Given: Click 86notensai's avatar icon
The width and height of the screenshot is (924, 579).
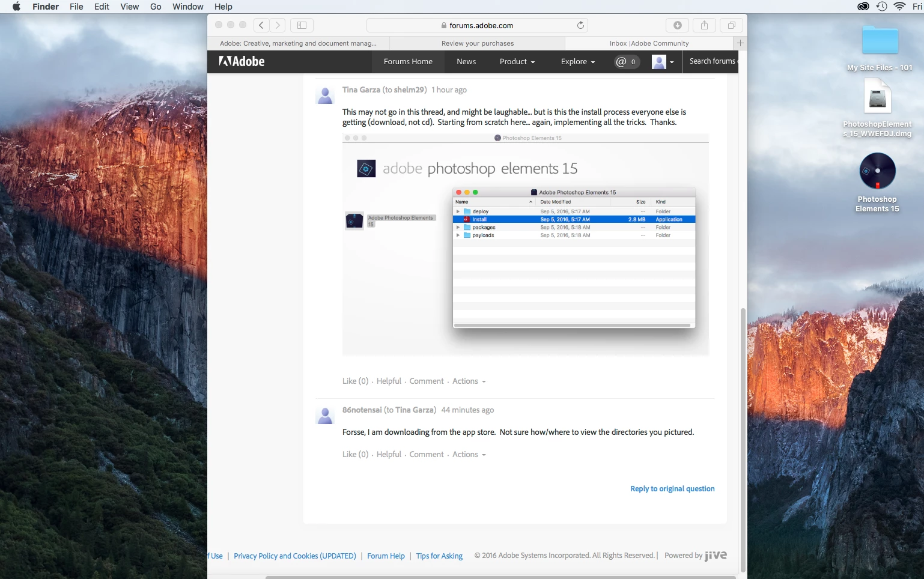Looking at the screenshot, I should pos(325,415).
